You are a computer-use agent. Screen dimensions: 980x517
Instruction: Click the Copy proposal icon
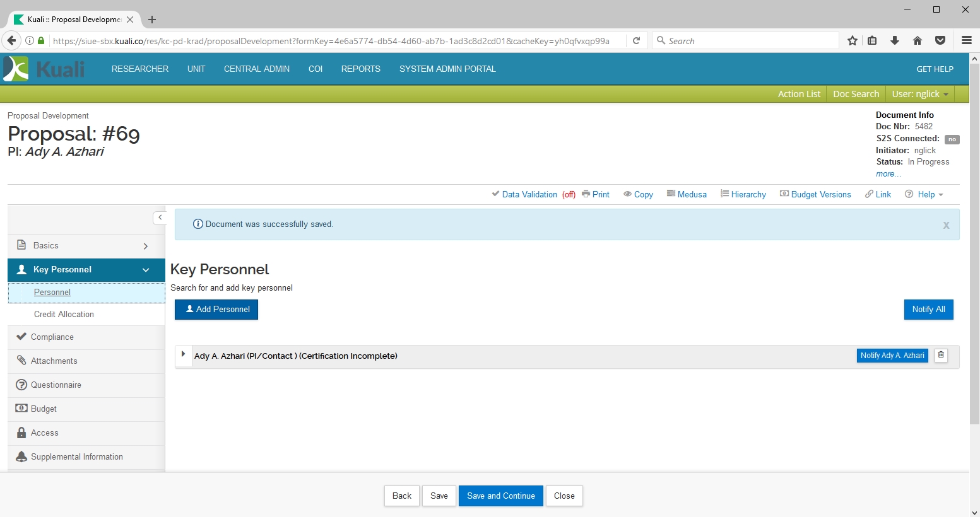coord(638,194)
